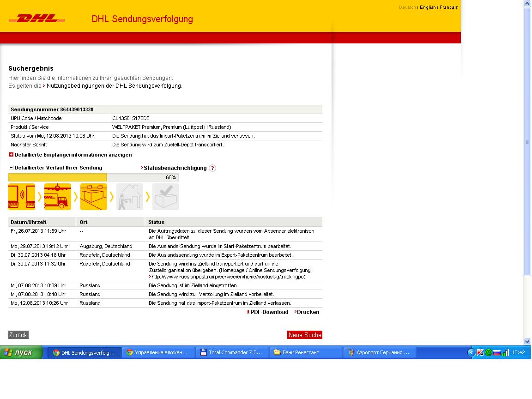This screenshot has width=532, height=399.
Task: Switch language to Deutsch
Action: pyautogui.click(x=407, y=7)
